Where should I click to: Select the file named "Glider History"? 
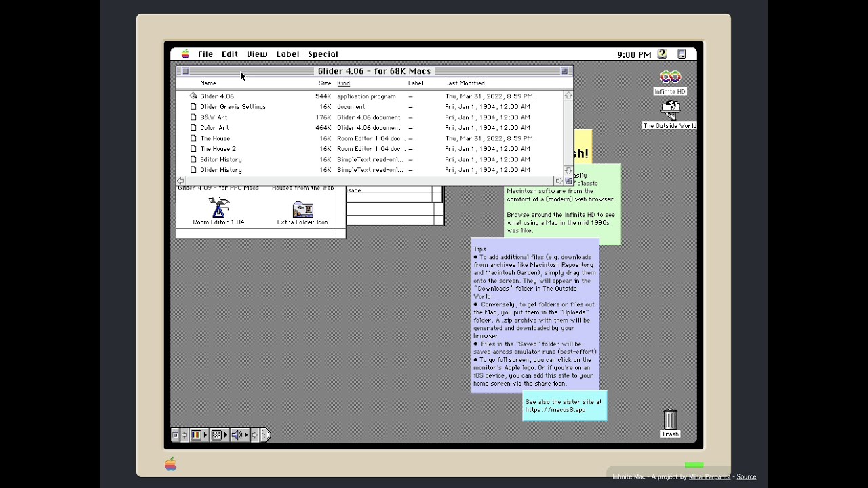point(220,170)
